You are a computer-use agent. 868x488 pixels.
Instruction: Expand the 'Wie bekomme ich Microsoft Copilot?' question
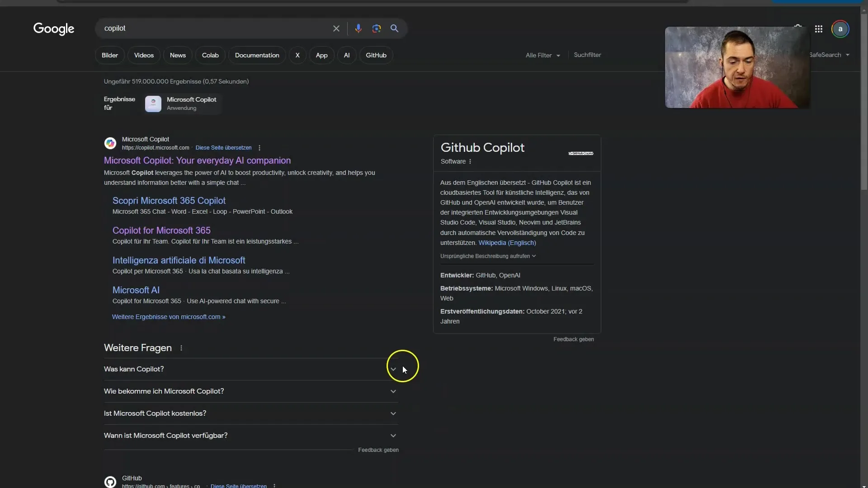point(392,391)
